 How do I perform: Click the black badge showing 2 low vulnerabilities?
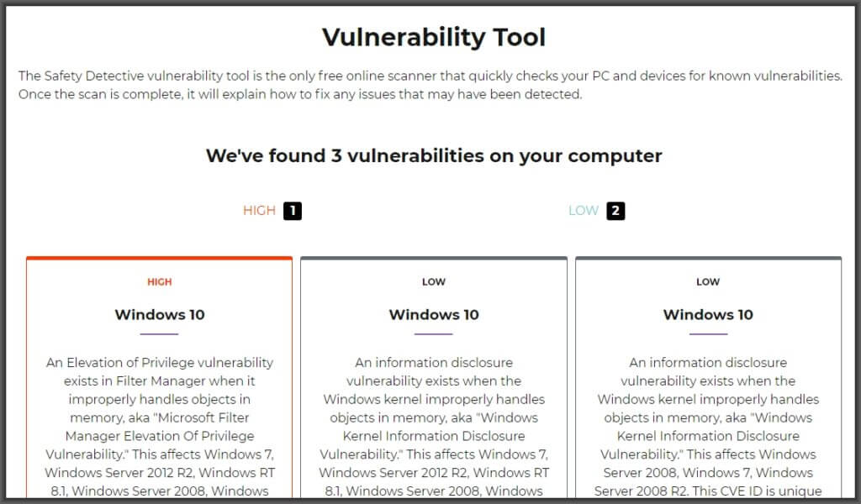pos(616,211)
